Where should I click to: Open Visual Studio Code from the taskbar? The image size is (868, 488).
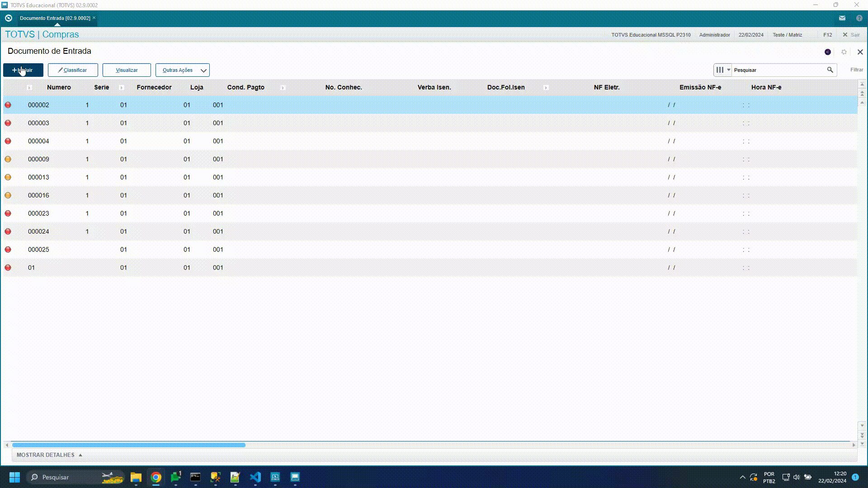(x=255, y=477)
